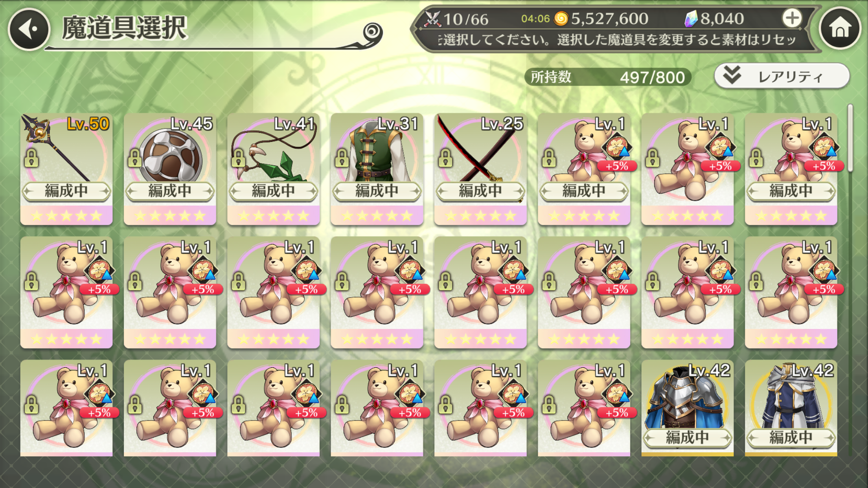Open the home screen icon
Image resolution: width=868 pixels, height=488 pixels.
click(x=840, y=28)
